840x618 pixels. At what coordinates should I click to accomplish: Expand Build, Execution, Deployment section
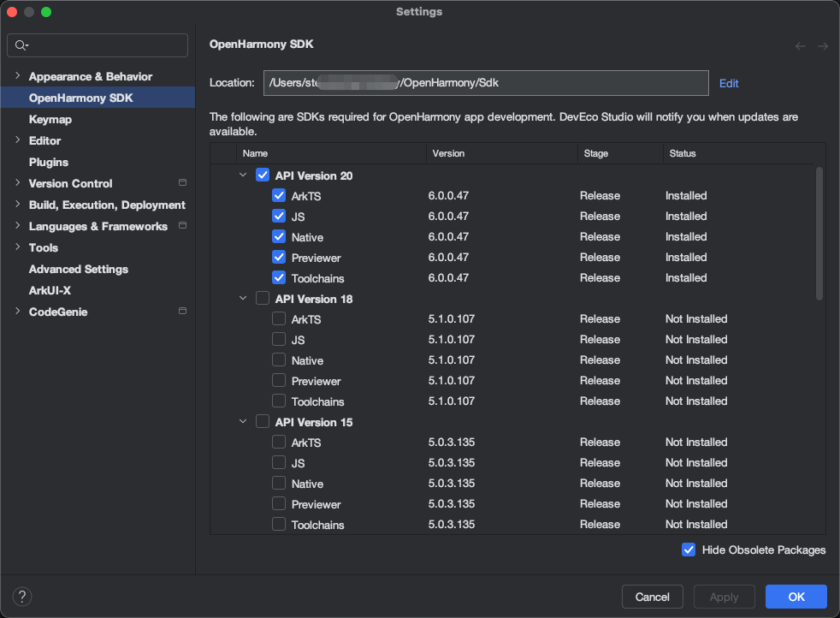tap(18, 205)
